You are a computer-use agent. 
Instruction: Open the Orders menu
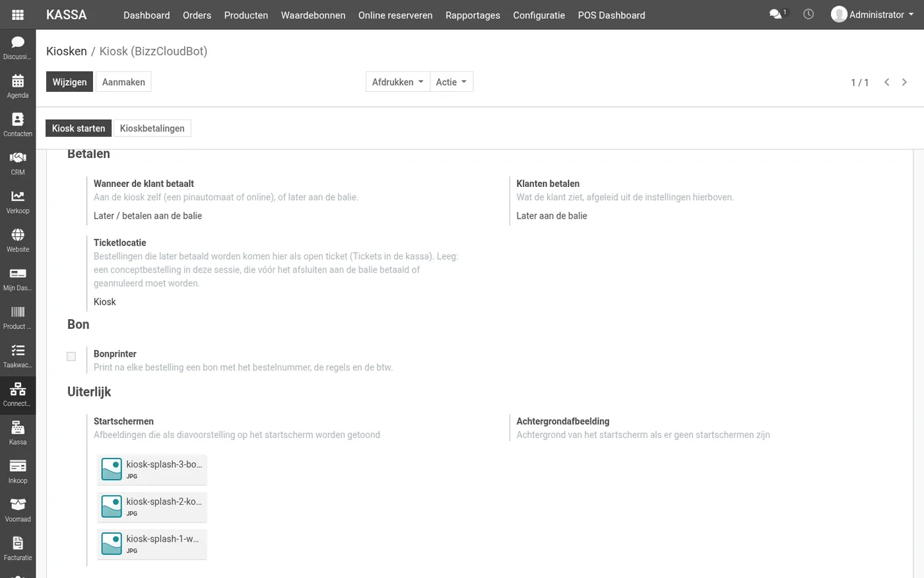[197, 15]
